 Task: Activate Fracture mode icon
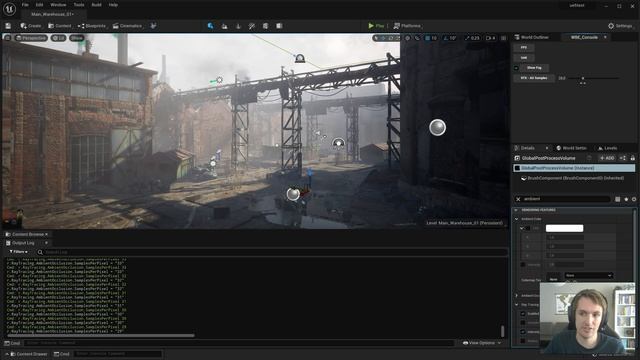click(266, 26)
